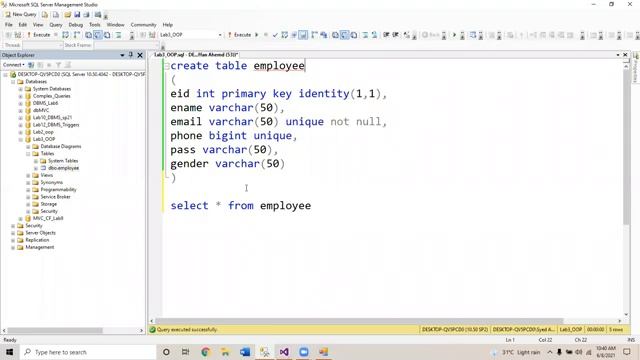The width and height of the screenshot is (640, 360).
Task: Select the System Tables folder
Action: coord(63,161)
